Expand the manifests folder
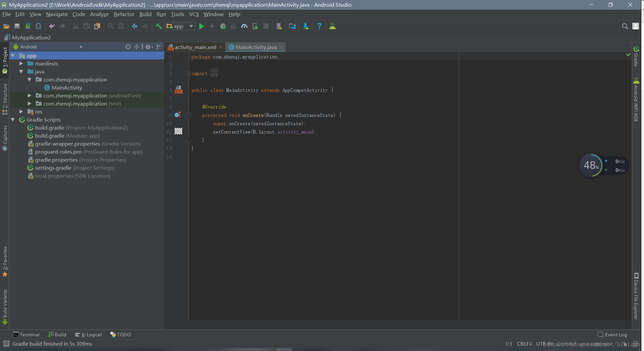 point(21,63)
